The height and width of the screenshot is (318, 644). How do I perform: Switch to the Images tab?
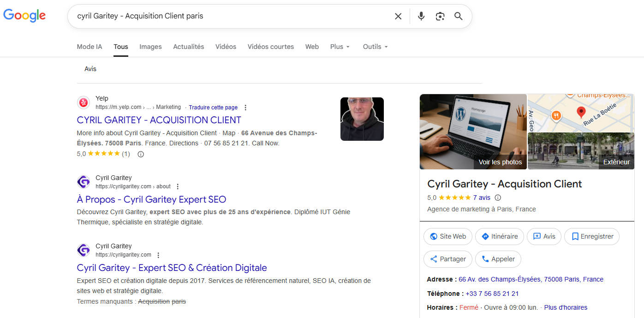point(150,47)
